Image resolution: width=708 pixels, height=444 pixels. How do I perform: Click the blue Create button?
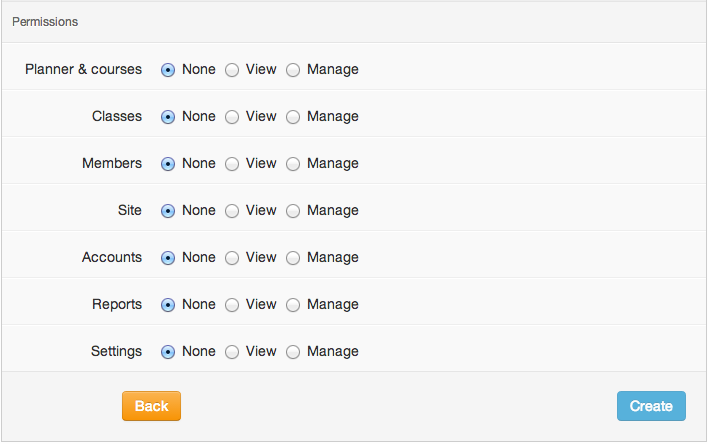point(651,406)
